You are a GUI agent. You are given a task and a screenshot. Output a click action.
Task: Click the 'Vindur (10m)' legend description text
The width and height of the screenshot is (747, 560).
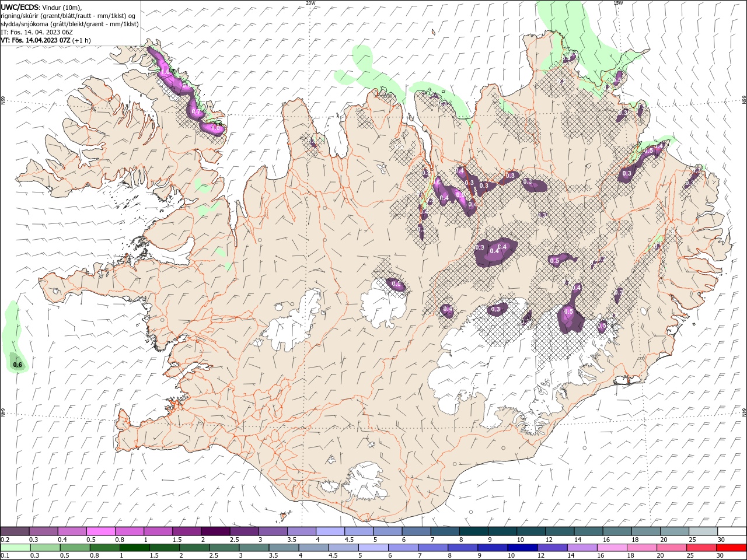click(x=62, y=7)
